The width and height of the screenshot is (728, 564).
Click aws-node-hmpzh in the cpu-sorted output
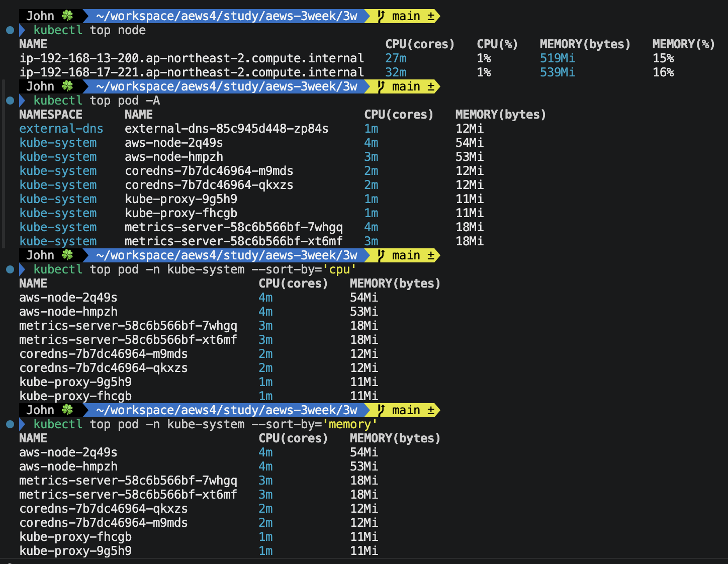(x=68, y=312)
